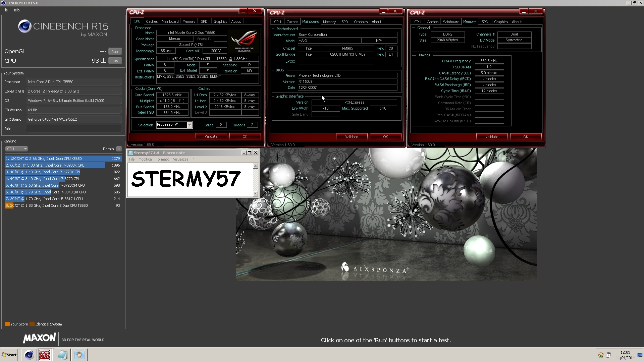Screen dimensions: 644x362
Task: Run the OpenGL benchmark
Action: pyautogui.click(x=115, y=52)
